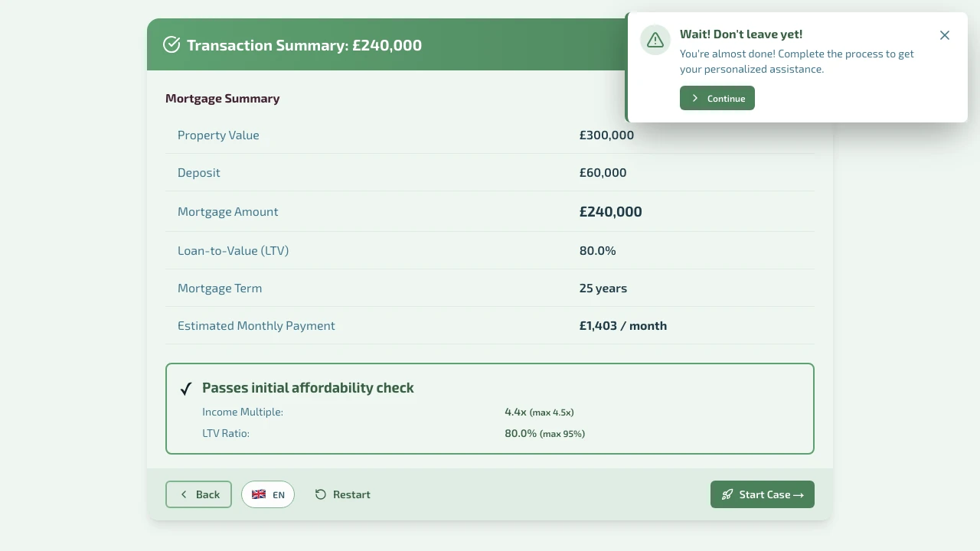The image size is (980, 551).
Task: Click the chevron icon on Continue button
Action: pos(695,99)
